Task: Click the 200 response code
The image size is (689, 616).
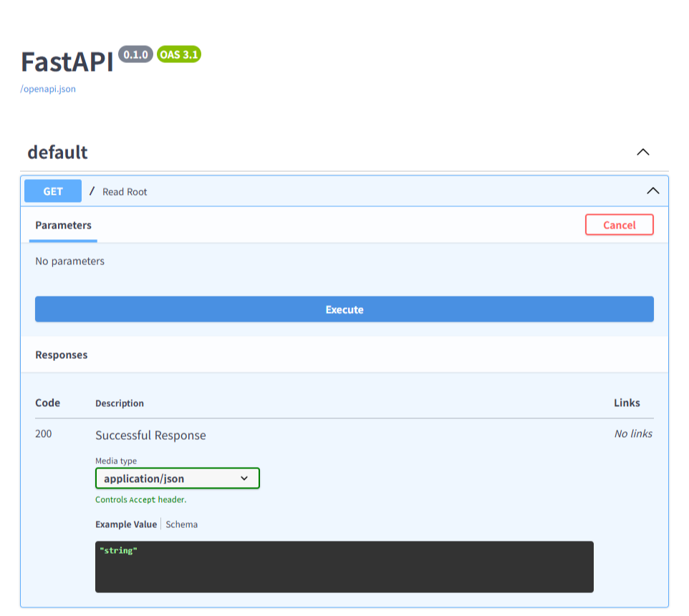Action: click(x=44, y=433)
